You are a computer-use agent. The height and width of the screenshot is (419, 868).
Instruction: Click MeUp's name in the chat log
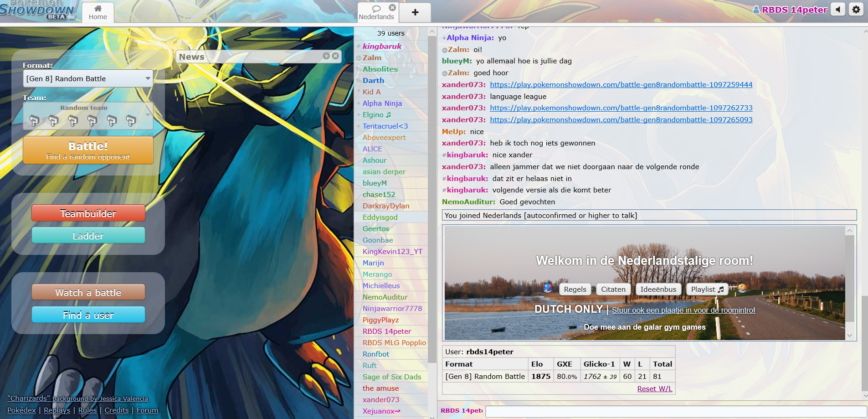coord(454,131)
